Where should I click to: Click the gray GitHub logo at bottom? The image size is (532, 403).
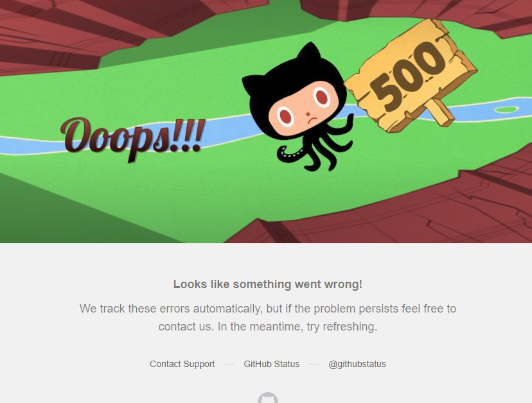(268, 398)
